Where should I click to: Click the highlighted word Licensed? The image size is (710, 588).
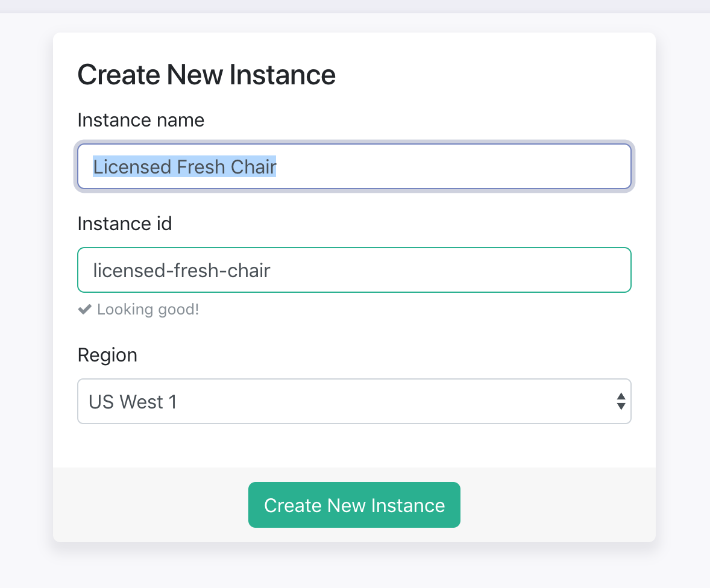pyautogui.click(x=133, y=166)
